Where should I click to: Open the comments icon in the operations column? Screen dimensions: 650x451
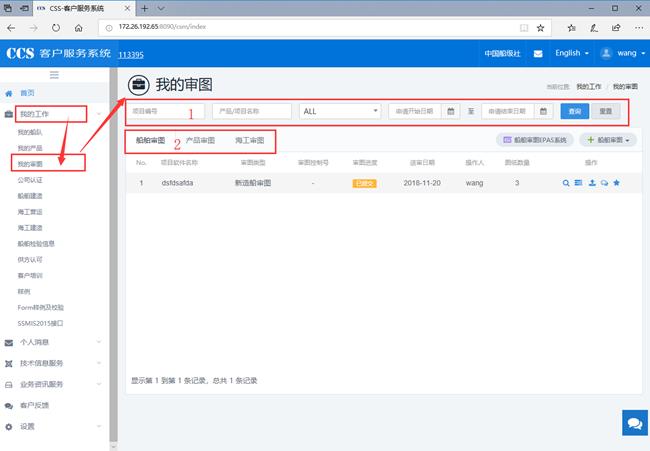pos(604,183)
